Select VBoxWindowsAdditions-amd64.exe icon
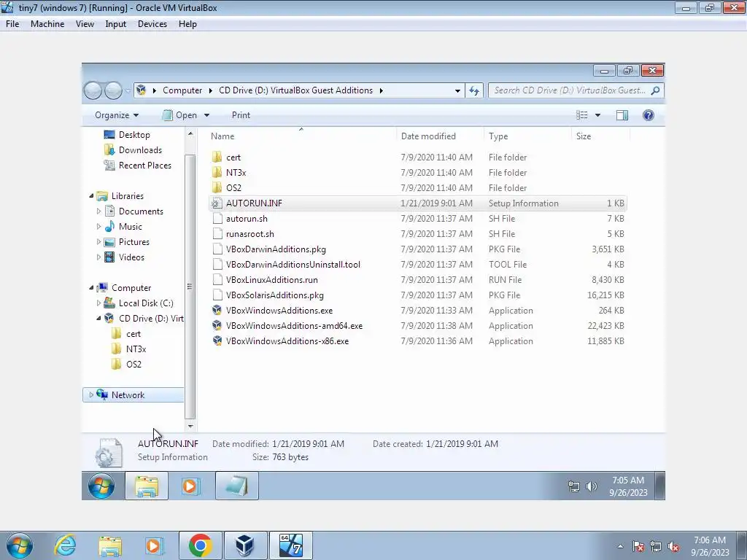Image resolution: width=747 pixels, height=560 pixels. click(x=217, y=326)
